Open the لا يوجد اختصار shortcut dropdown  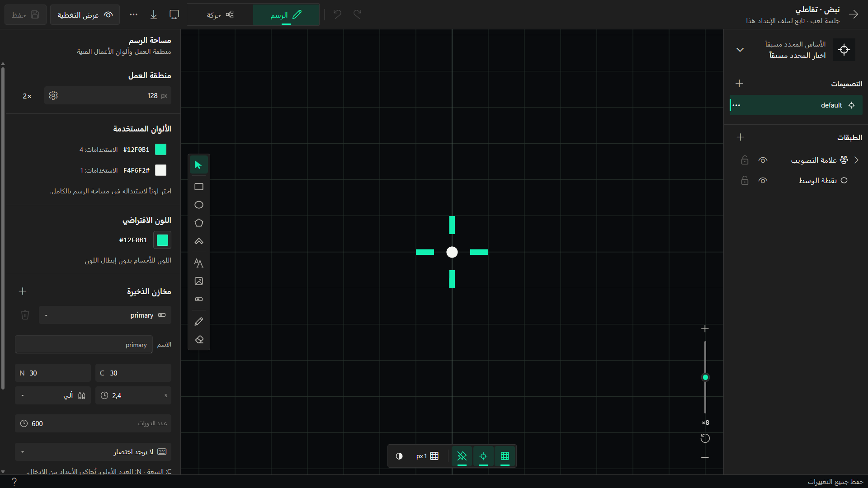click(93, 451)
